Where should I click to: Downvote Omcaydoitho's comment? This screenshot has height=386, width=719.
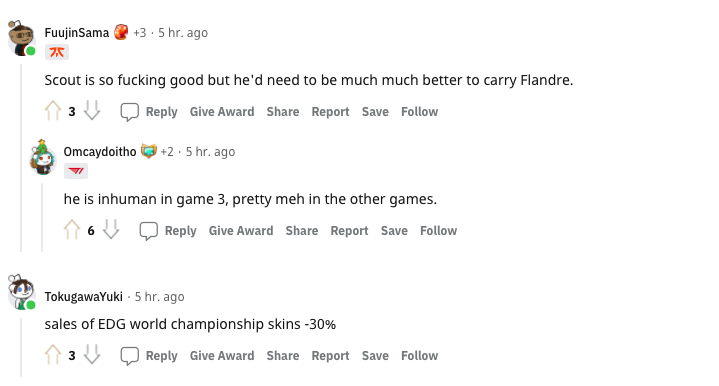tap(111, 230)
